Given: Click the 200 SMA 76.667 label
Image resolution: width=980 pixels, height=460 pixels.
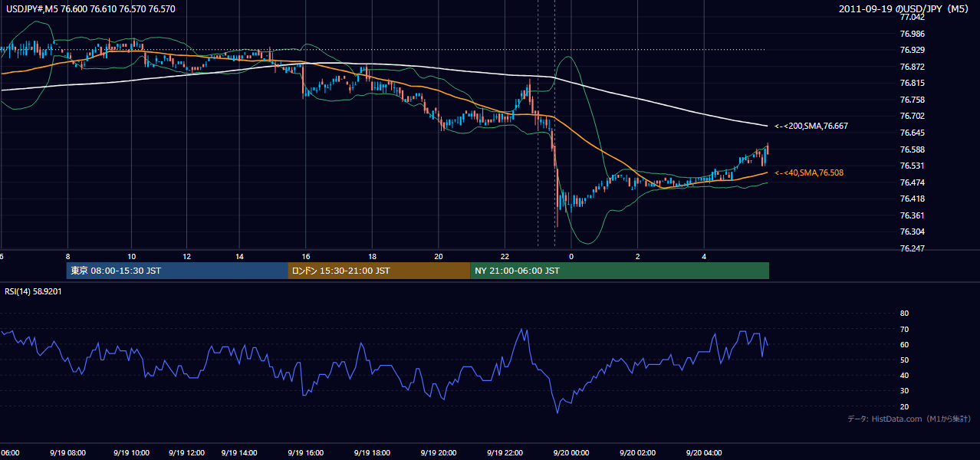Looking at the screenshot, I should 811,126.
